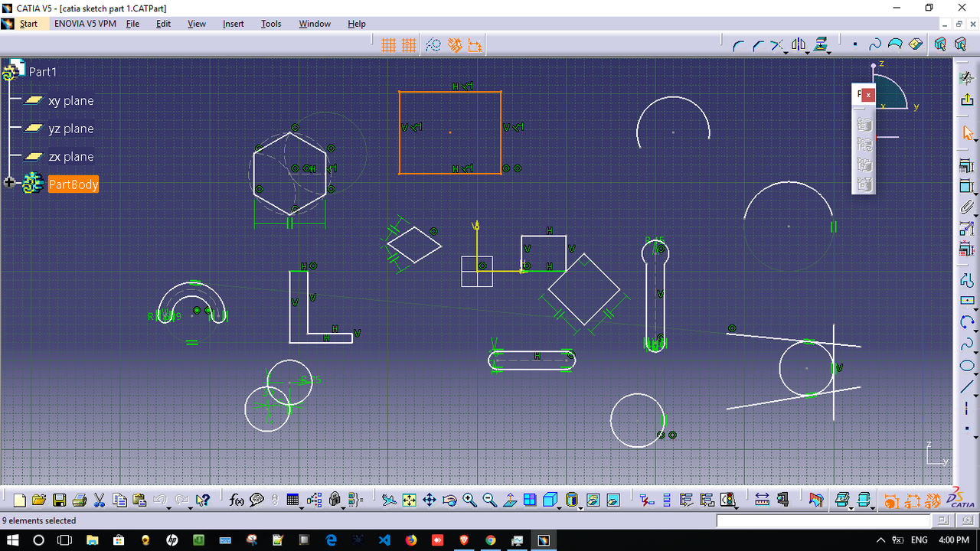Image resolution: width=980 pixels, height=551 pixels.
Task: Toggle Snap to Point option
Action: coord(409,46)
